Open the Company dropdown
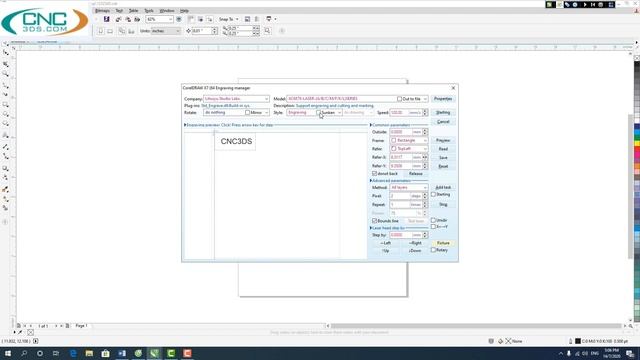 [x=267, y=99]
